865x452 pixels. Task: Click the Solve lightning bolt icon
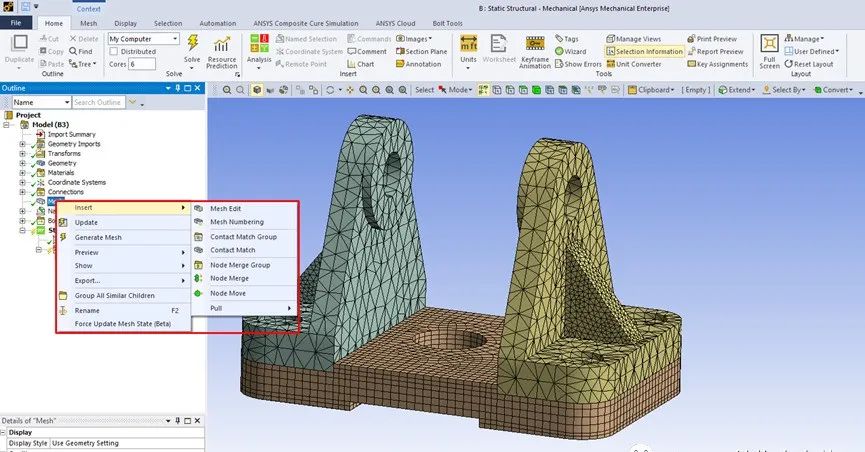tap(193, 42)
